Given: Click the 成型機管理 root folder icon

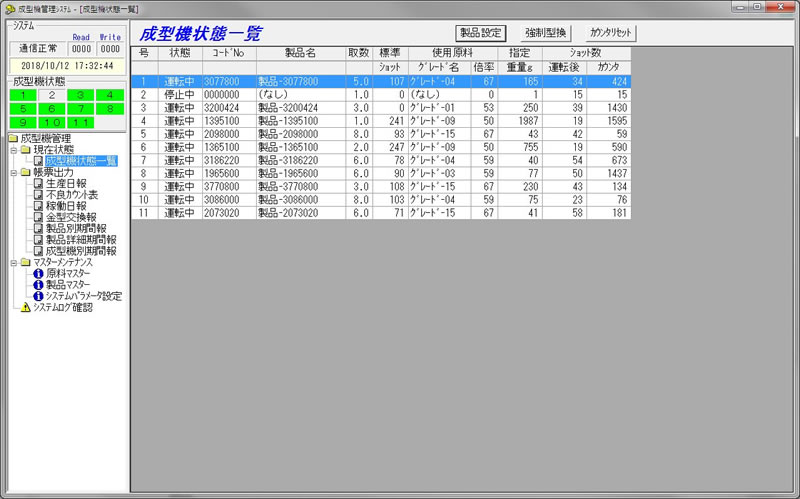Looking at the screenshot, I should 12,137.
